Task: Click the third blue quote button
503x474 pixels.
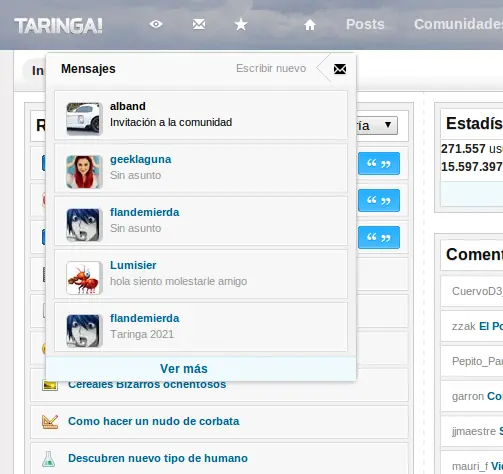Action: [x=379, y=237]
